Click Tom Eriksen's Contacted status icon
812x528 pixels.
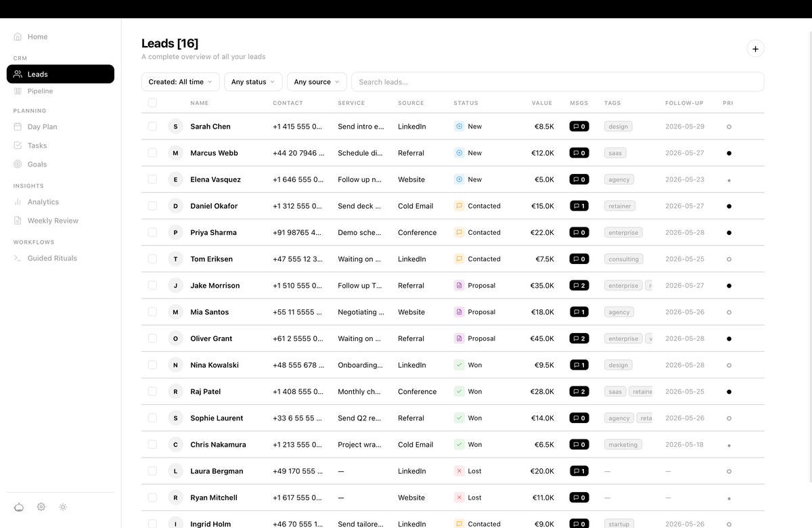tap(459, 259)
